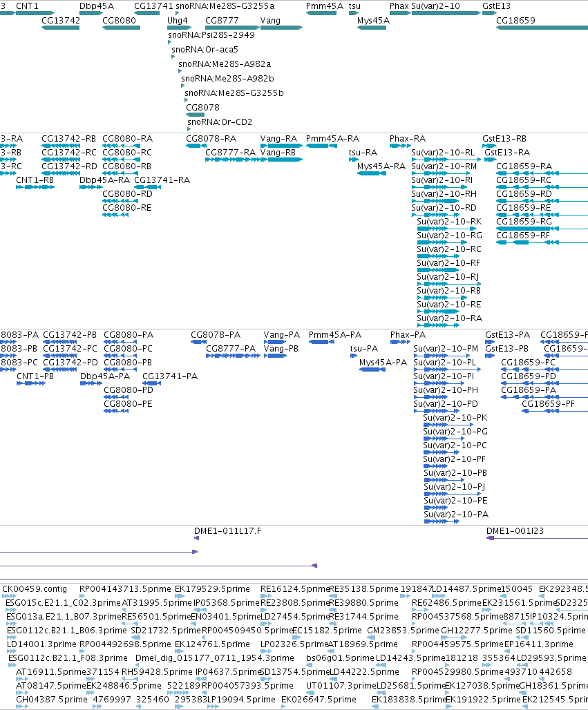Click the Mys45A-PA protein label
Viewport: 588px width, 710px height.
click(383, 362)
